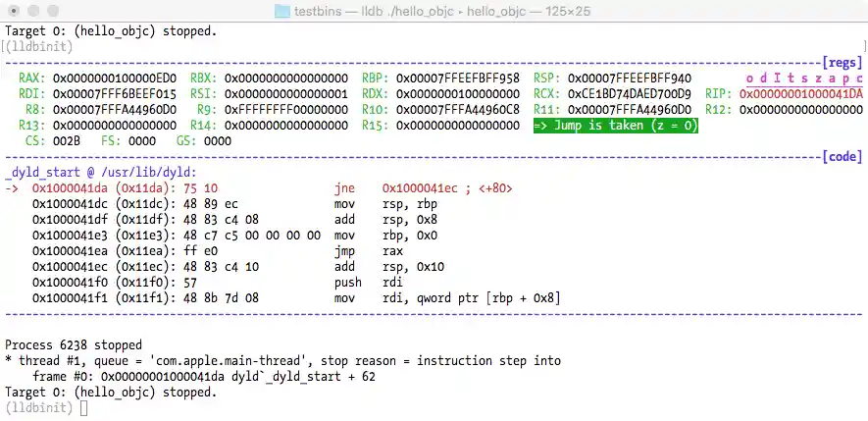
Task: Click the RSI value 0x0000000000000001
Action: (286, 94)
